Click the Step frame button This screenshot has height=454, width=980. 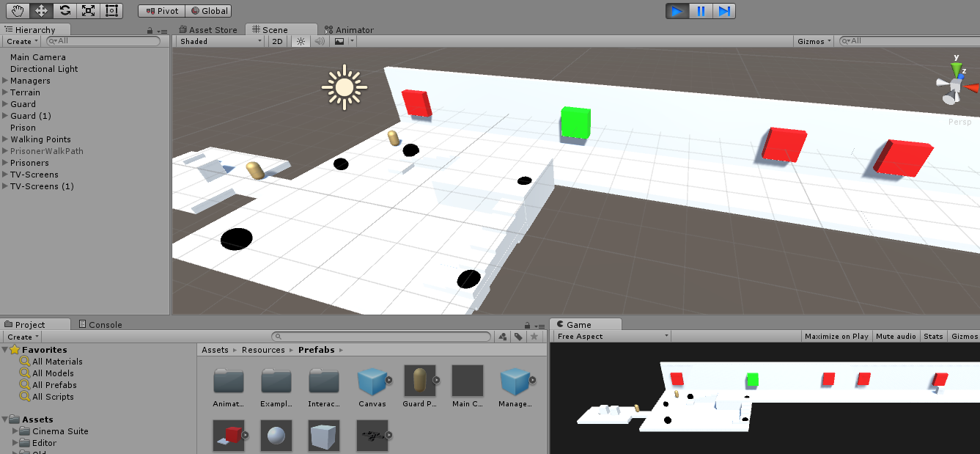pos(723,11)
